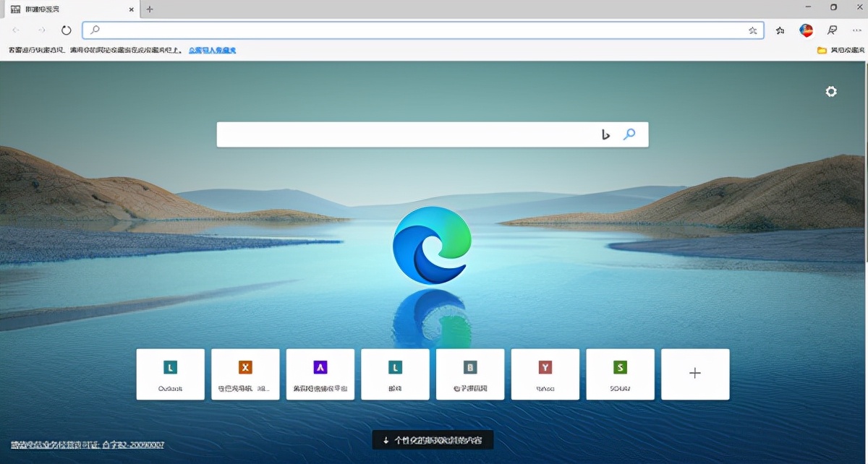Open the Collections flag icon on the toolbar
This screenshot has height=464, width=868.
832,30
